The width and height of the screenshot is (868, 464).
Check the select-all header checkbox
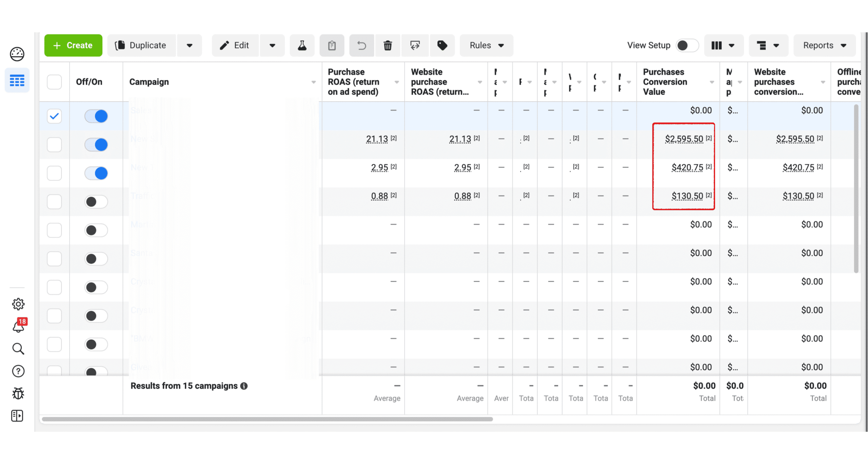tap(54, 82)
